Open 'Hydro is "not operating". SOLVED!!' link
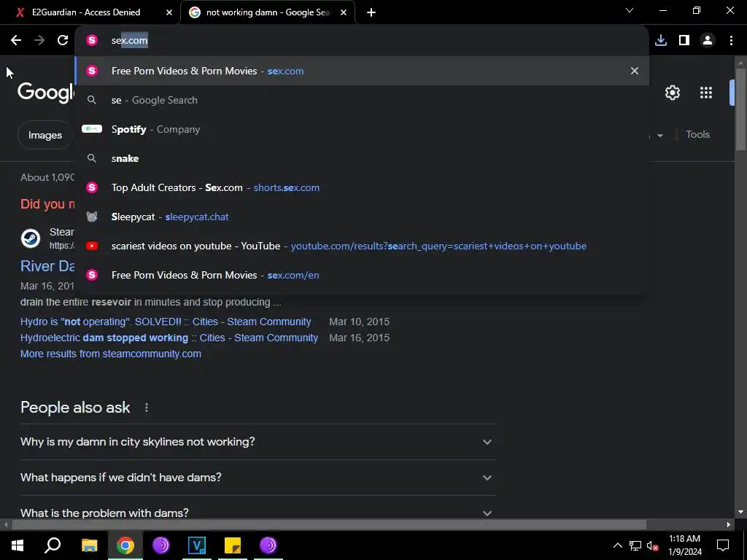 point(166,322)
